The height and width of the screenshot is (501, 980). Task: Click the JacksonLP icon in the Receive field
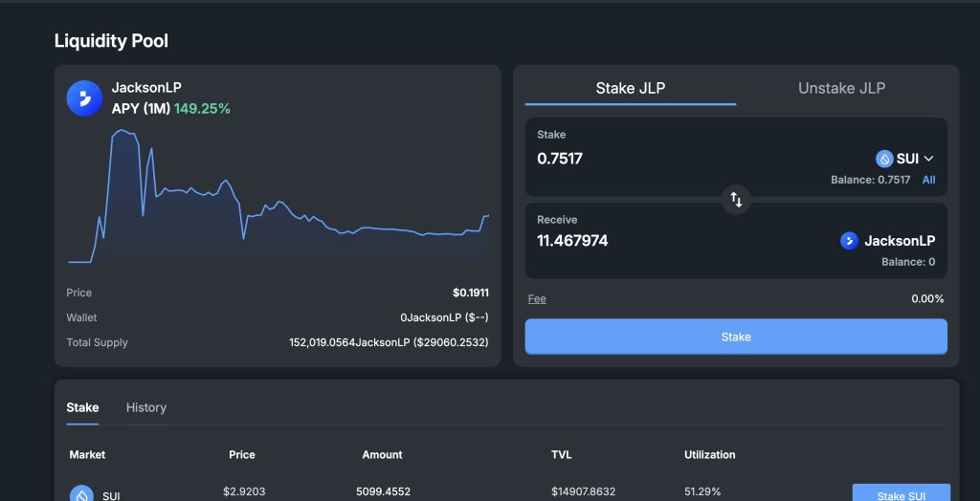(x=850, y=241)
